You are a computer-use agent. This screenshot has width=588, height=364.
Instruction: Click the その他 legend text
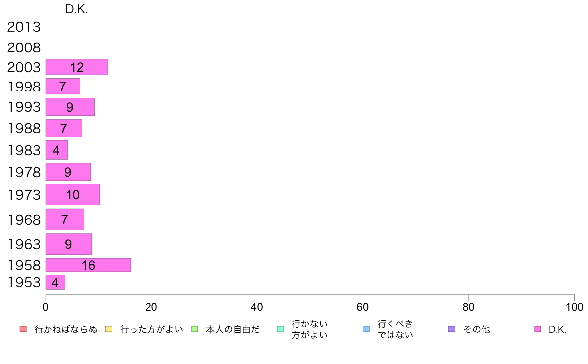[x=476, y=329]
